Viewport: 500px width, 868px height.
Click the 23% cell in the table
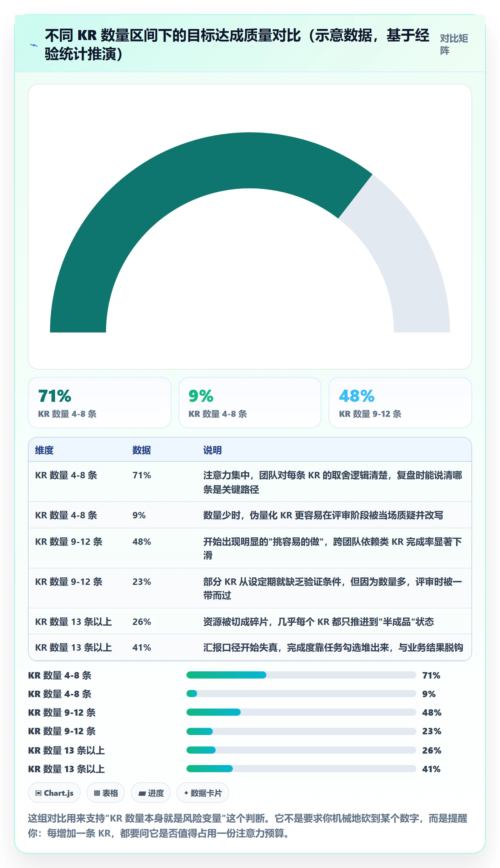[142, 582]
